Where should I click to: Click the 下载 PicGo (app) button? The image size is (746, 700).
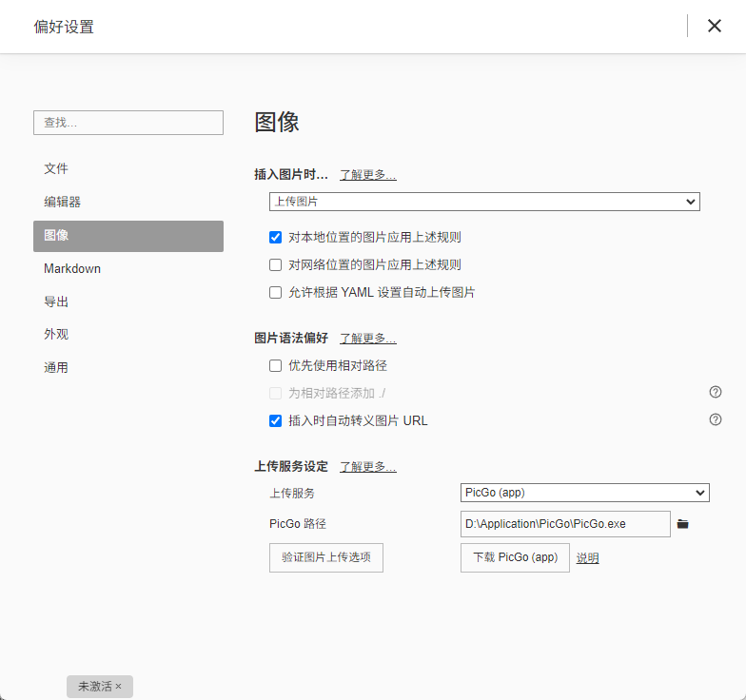(515, 557)
